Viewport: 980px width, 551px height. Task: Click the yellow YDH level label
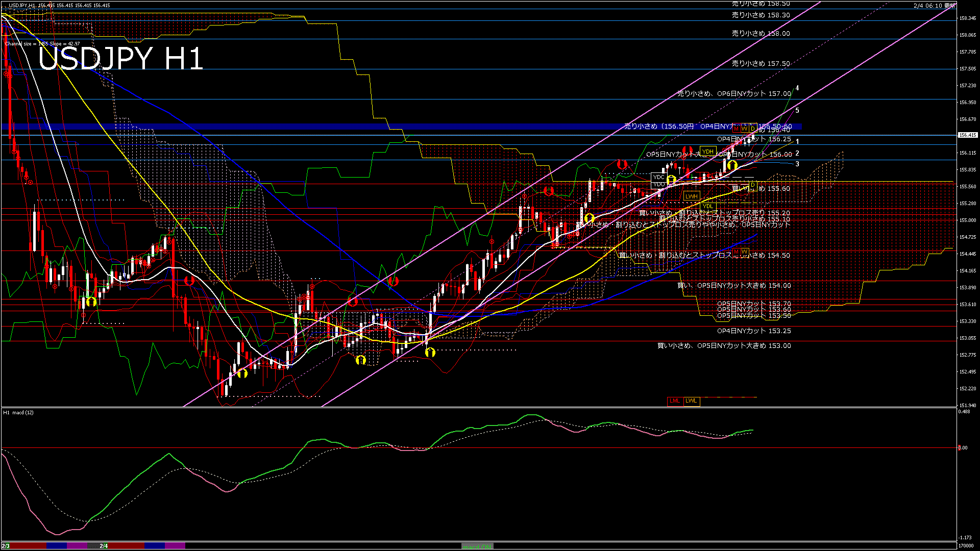click(x=707, y=151)
